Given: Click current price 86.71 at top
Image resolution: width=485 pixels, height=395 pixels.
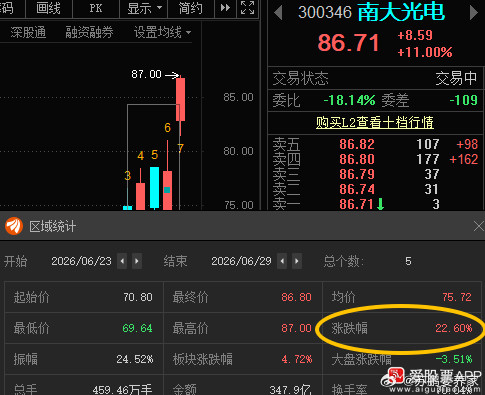Looking at the screenshot, I should point(348,43).
